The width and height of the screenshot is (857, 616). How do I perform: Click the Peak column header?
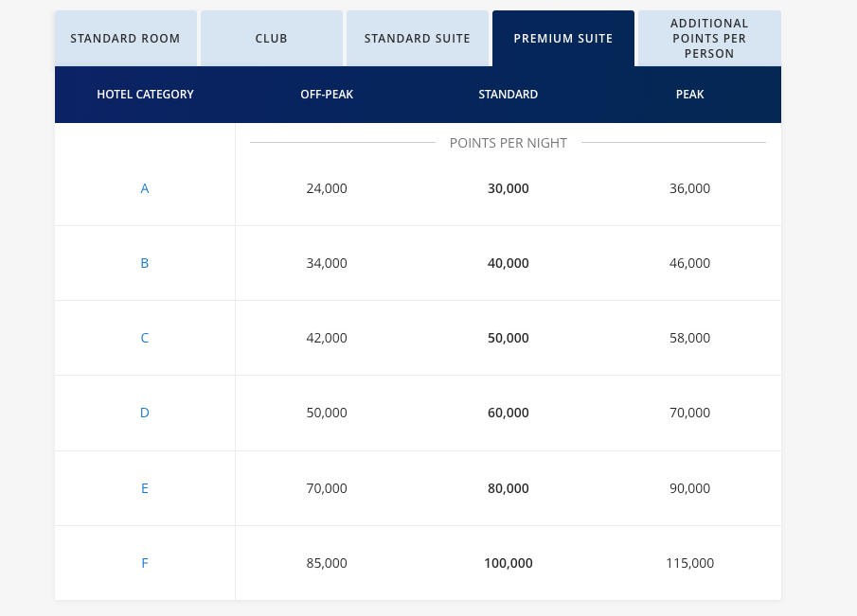(689, 95)
